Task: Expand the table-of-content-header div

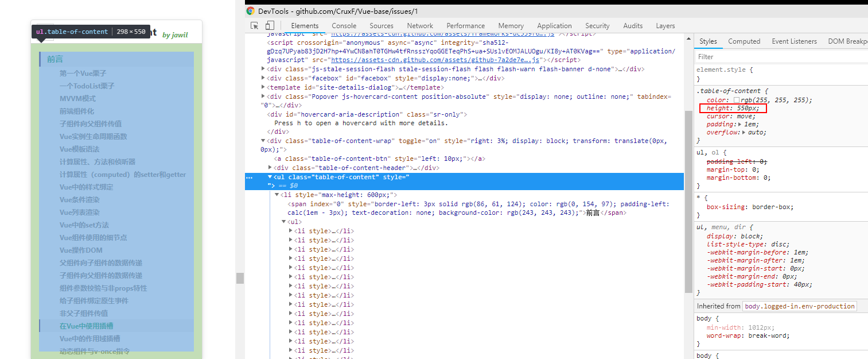Action: tap(271, 168)
